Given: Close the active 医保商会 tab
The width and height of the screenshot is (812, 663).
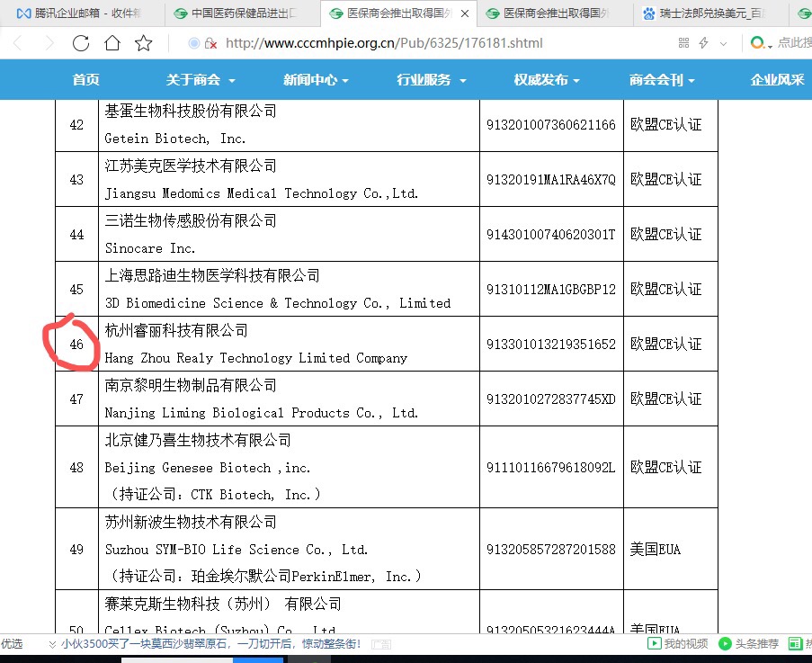Looking at the screenshot, I should (x=465, y=13).
